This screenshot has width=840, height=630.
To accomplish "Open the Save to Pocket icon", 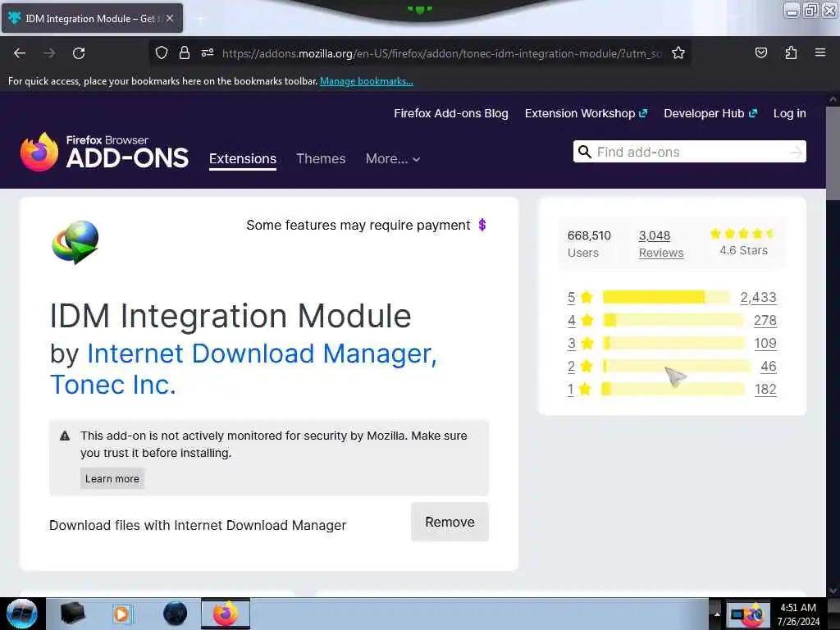I will click(760, 52).
